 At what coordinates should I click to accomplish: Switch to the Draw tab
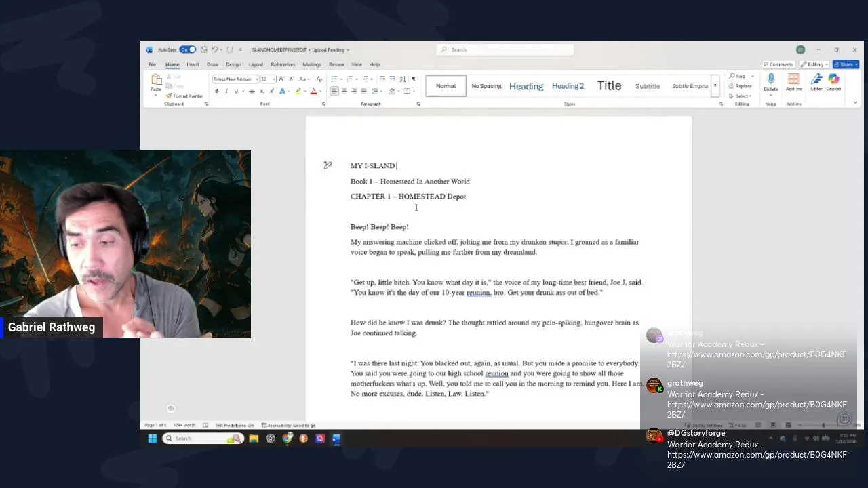pos(212,64)
